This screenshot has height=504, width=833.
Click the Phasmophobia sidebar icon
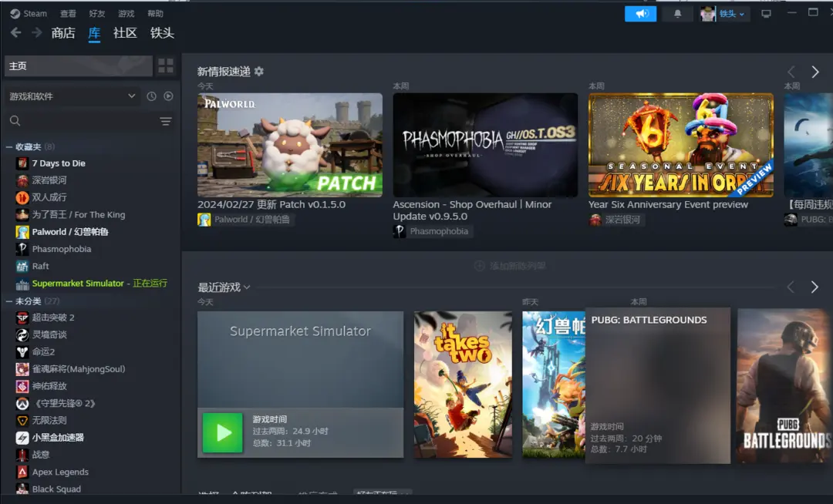point(22,249)
